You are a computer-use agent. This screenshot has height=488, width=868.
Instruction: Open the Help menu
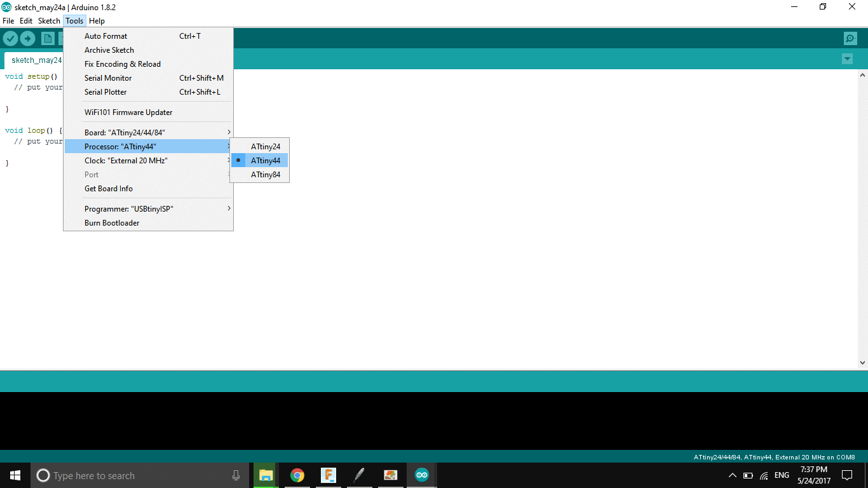pyautogui.click(x=97, y=21)
